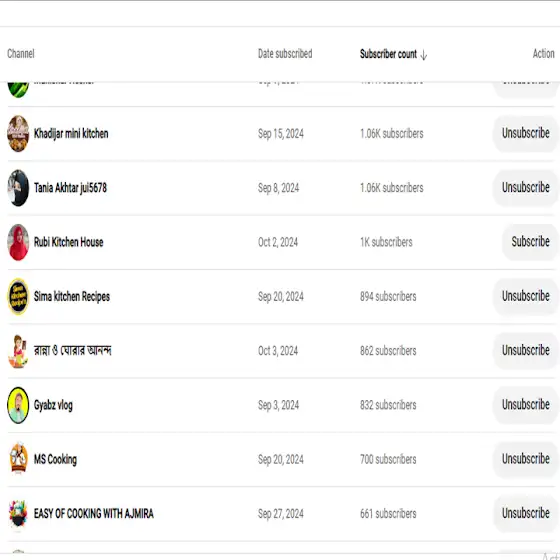Screen dimensions: 560x560
Task: Unsubscribe from Khadijar mini kitchen
Action: tap(525, 133)
